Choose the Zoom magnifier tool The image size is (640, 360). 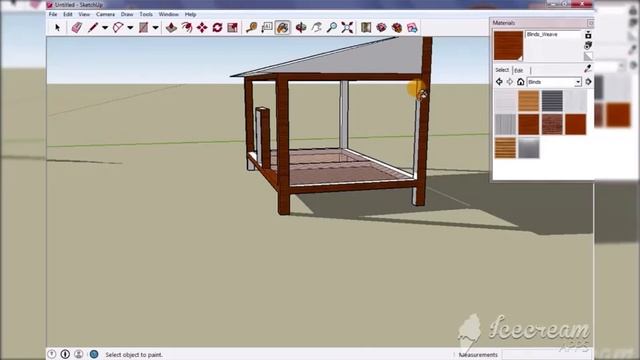pyautogui.click(x=332, y=27)
